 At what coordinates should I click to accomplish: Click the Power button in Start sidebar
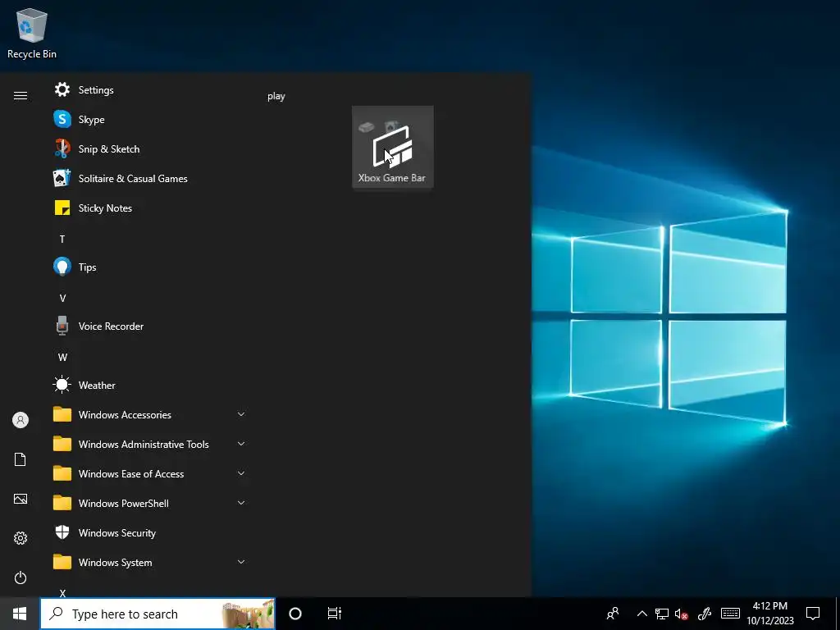pos(21,577)
